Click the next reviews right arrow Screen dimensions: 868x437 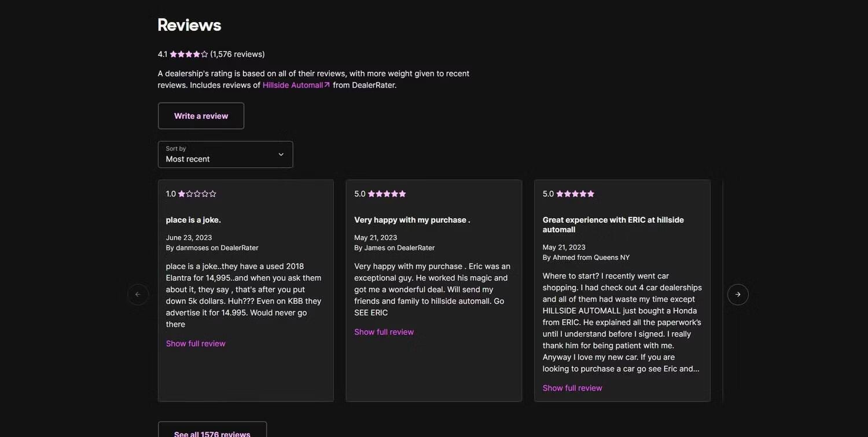tap(738, 295)
